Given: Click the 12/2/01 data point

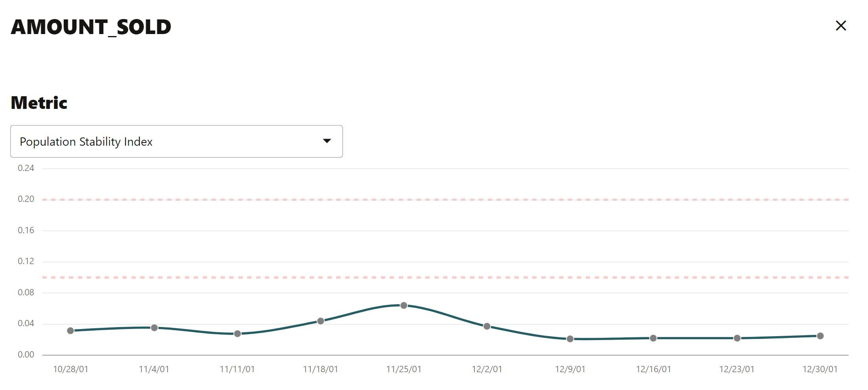Looking at the screenshot, I should coord(487,327).
